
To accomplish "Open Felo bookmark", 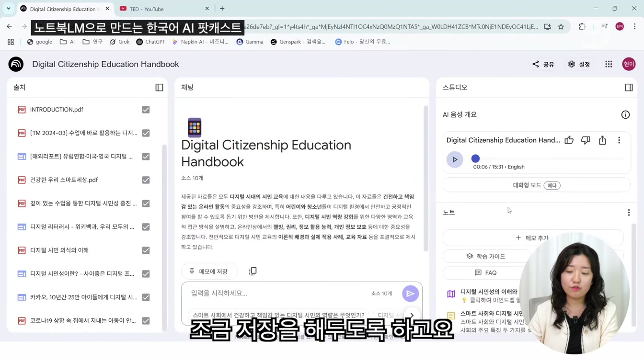I will pyautogui.click(x=362, y=42).
